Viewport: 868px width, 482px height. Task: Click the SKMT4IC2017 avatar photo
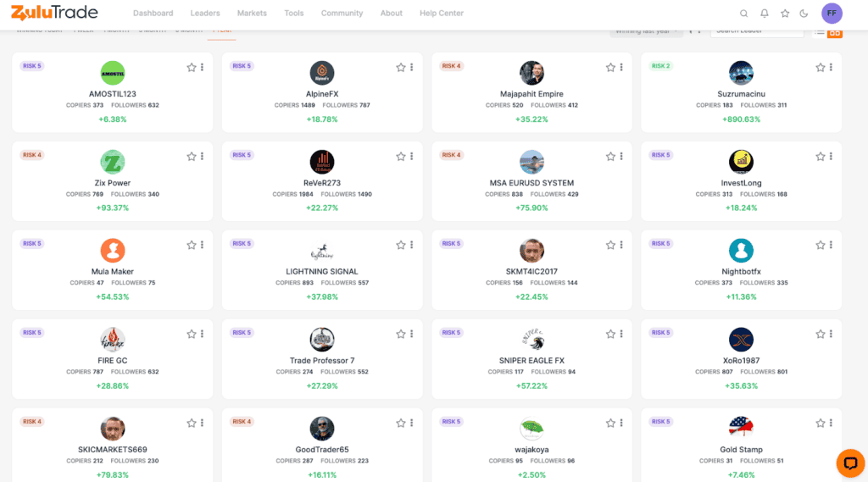531,251
